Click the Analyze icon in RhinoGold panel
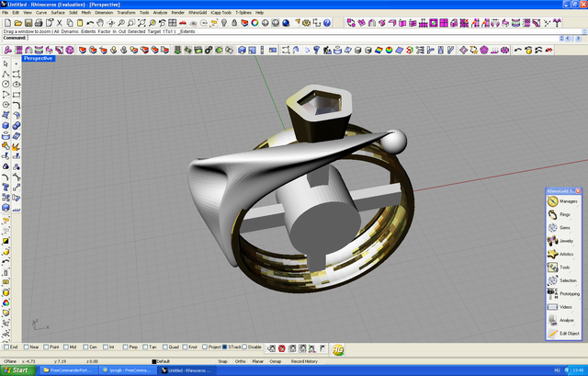This screenshot has height=376, width=588. click(552, 320)
